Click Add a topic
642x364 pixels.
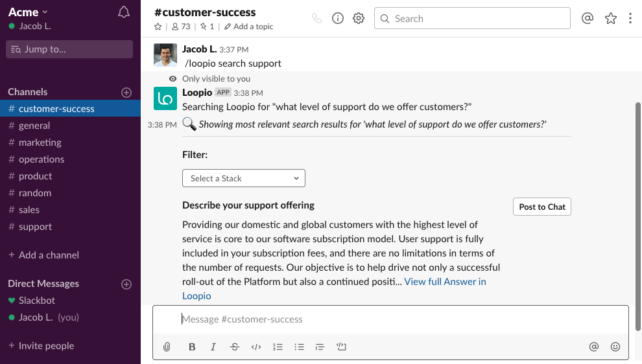tap(248, 27)
